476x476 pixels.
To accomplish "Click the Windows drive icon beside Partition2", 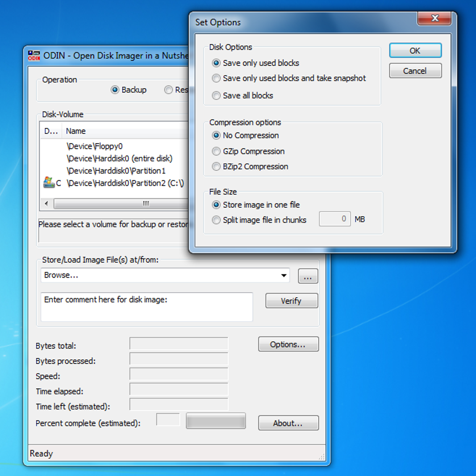I will [49, 183].
